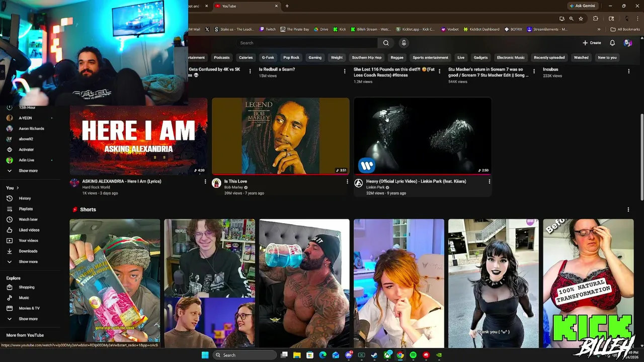Open the Chrome extensions puzzle icon
644x362 pixels.
point(596,19)
